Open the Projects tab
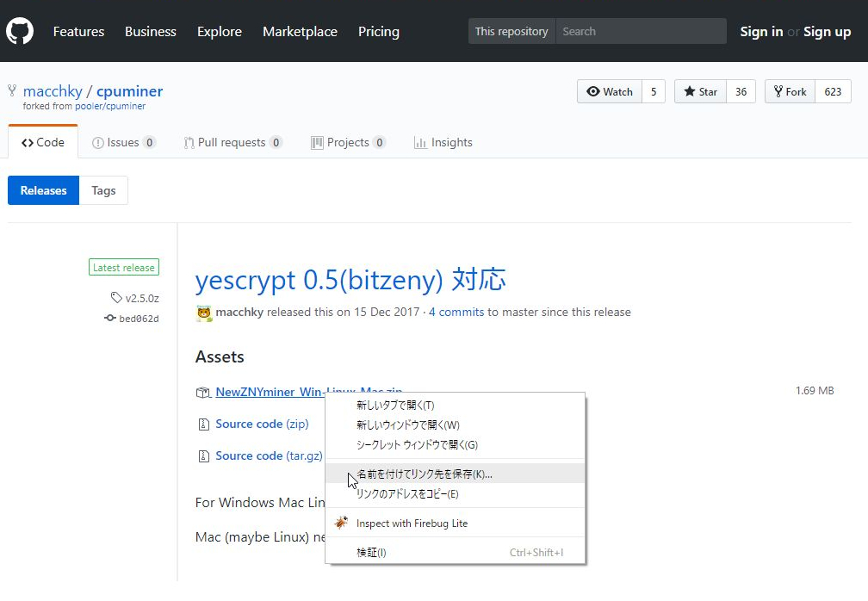The height and width of the screenshot is (601, 868). click(348, 142)
